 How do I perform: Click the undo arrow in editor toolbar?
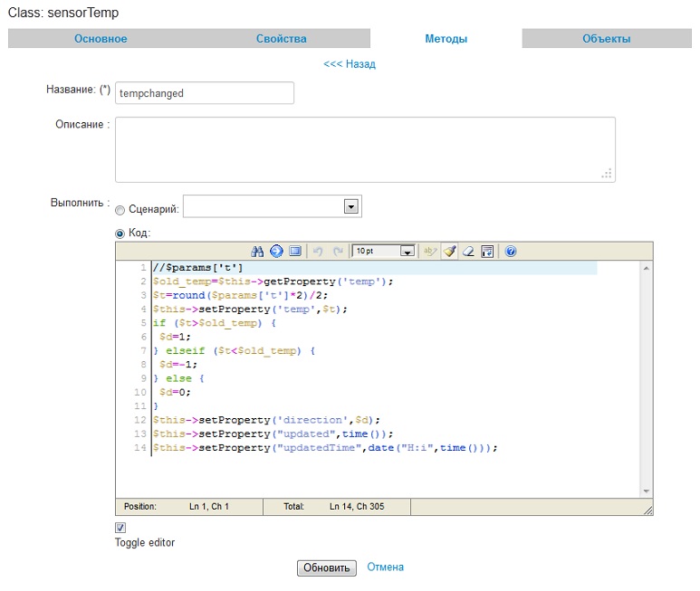pyautogui.click(x=318, y=251)
